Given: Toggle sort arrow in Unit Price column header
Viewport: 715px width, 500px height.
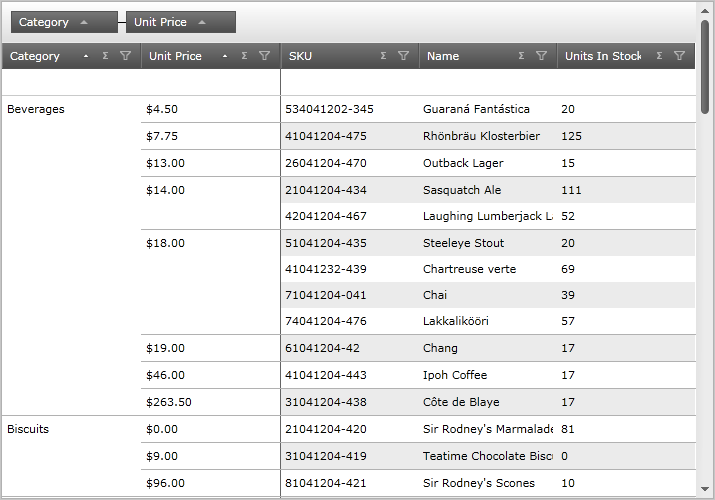Looking at the screenshot, I should click(225, 57).
